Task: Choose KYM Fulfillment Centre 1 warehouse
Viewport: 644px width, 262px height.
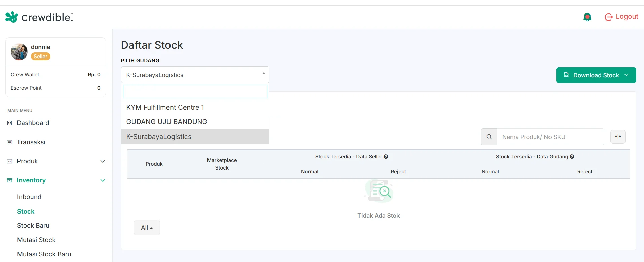Action: pyautogui.click(x=195, y=107)
